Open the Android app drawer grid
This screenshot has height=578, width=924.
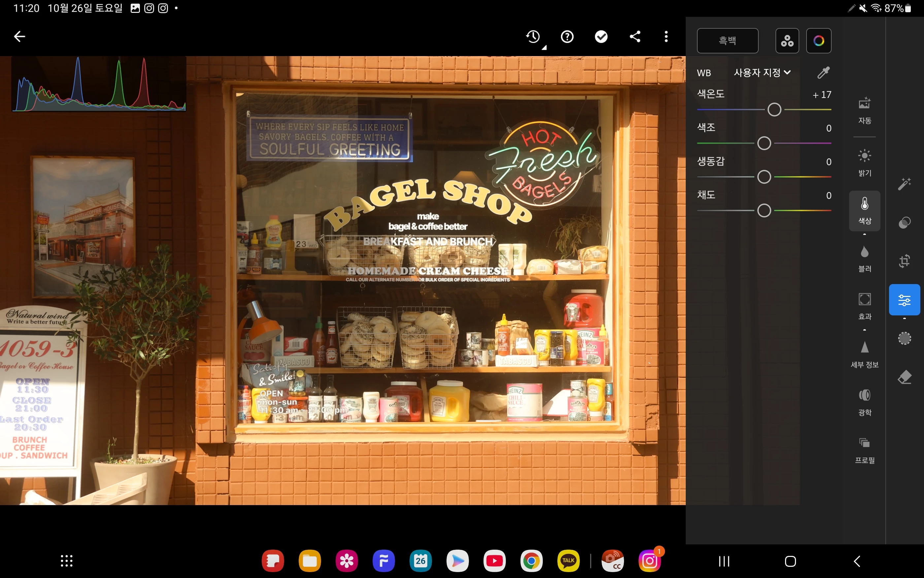pyautogui.click(x=67, y=561)
